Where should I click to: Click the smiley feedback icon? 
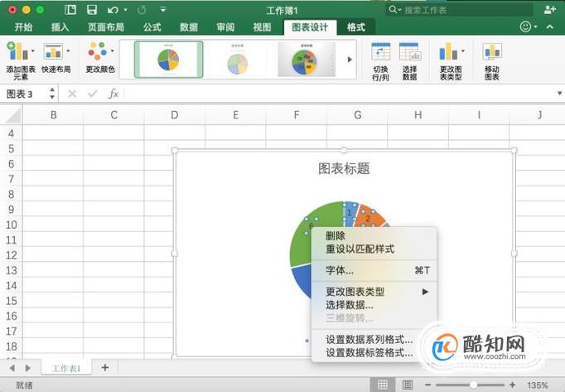click(525, 27)
